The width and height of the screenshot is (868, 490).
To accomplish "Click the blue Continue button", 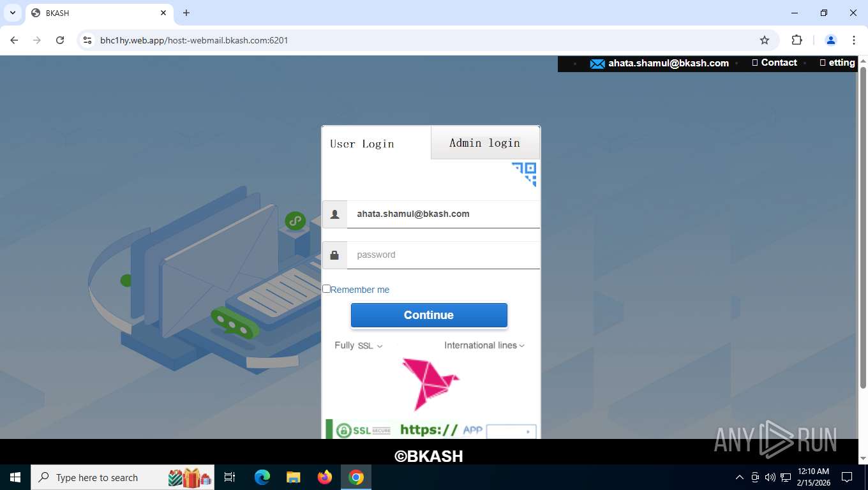I will click(x=429, y=315).
